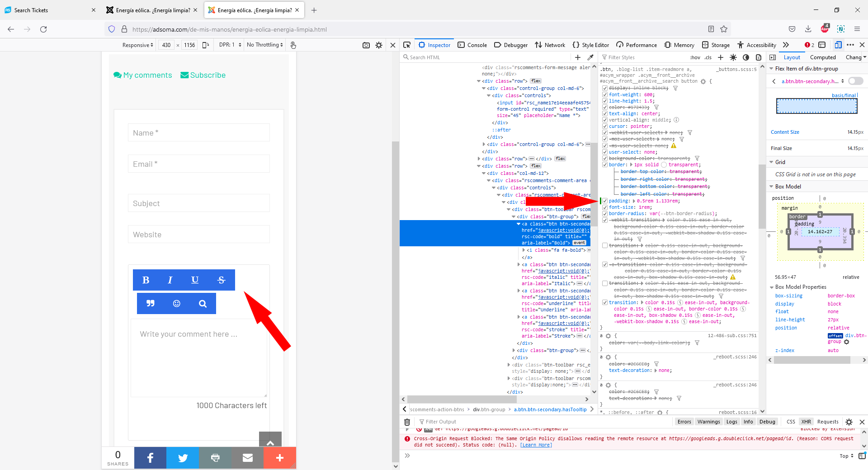
Task: Collapse the Box Model section
Action: pos(772,187)
